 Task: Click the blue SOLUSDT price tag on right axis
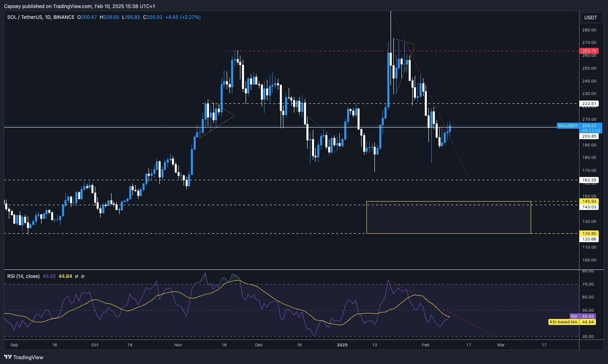click(568, 125)
